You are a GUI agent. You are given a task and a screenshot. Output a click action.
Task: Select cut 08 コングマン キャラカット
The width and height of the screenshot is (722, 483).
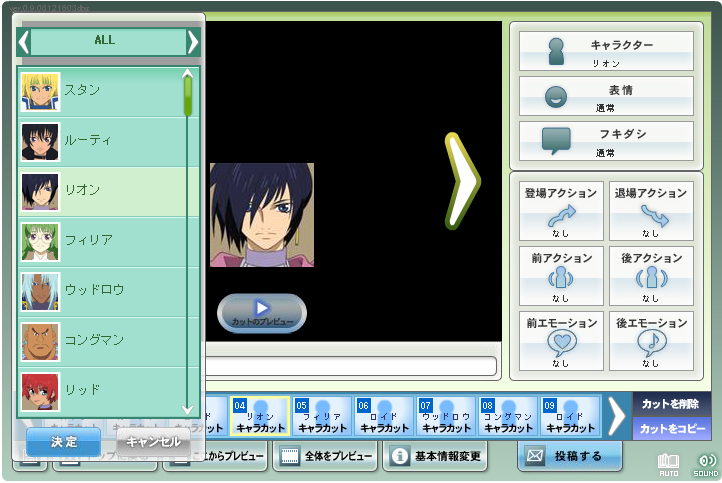click(508, 416)
